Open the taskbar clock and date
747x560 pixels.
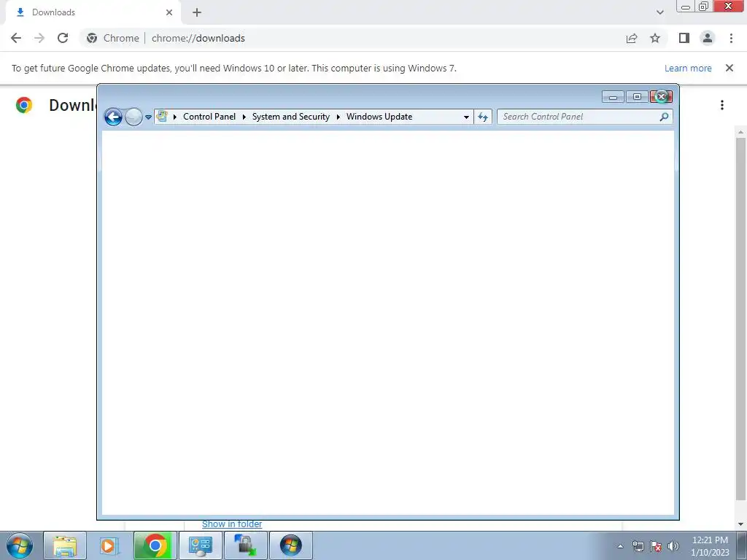tap(710, 546)
